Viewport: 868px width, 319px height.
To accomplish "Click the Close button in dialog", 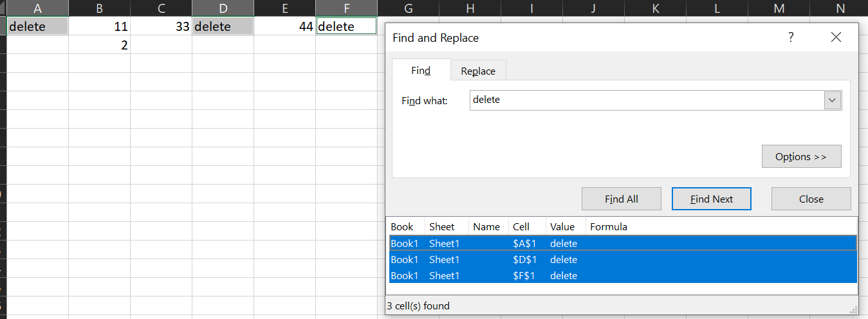I will [811, 199].
